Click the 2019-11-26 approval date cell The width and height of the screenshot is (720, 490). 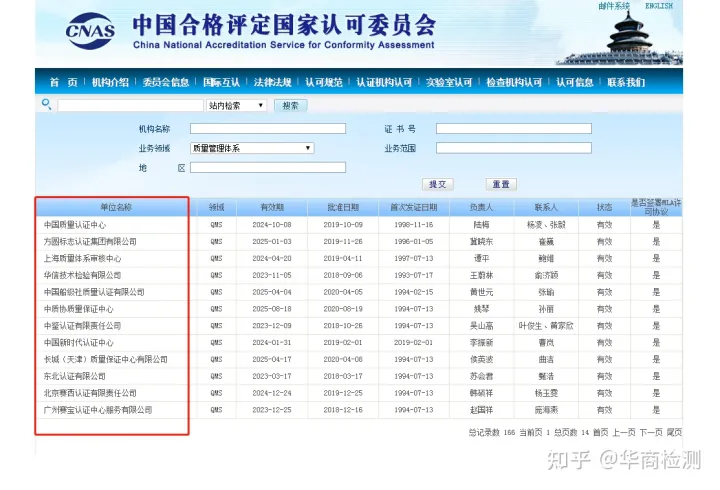[x=343, y=242]
